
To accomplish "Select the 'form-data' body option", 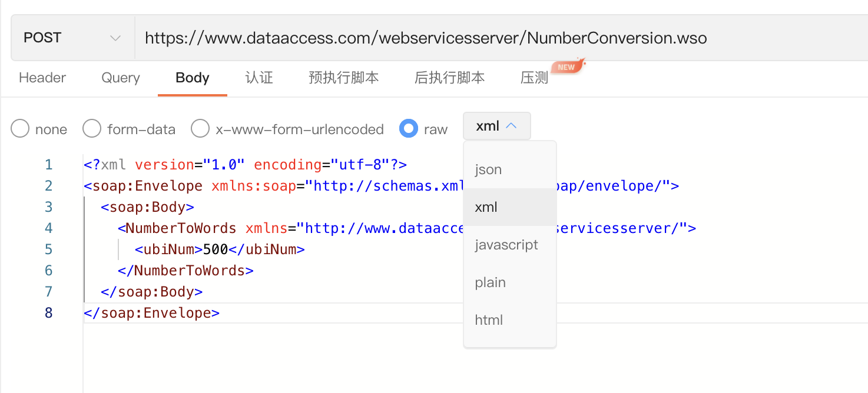I will (x=92, y=128).
